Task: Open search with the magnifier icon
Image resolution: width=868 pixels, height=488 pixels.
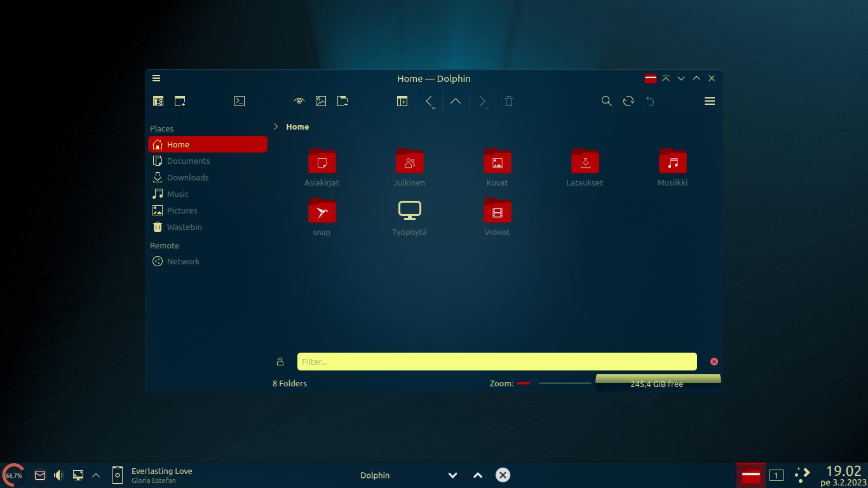Action: [607, 101]
